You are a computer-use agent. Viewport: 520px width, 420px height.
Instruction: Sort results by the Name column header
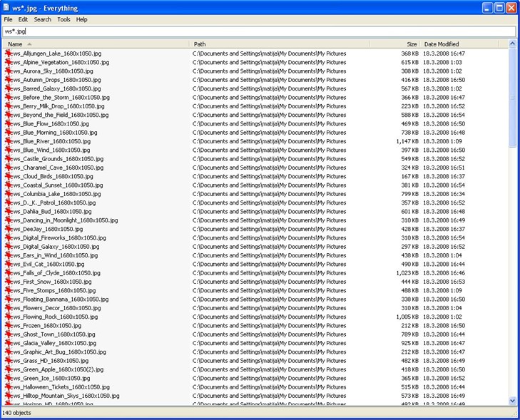(x=96, y=44)
